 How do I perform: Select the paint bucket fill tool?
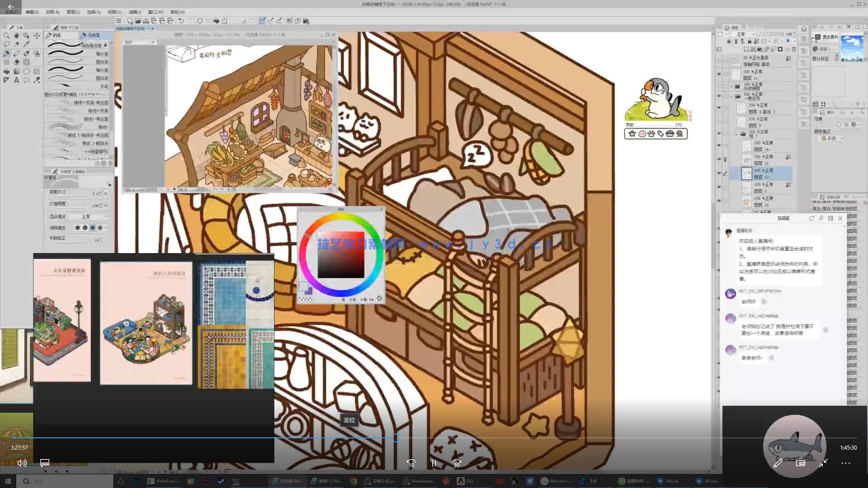pyautogui.click(x=6, y=71)
